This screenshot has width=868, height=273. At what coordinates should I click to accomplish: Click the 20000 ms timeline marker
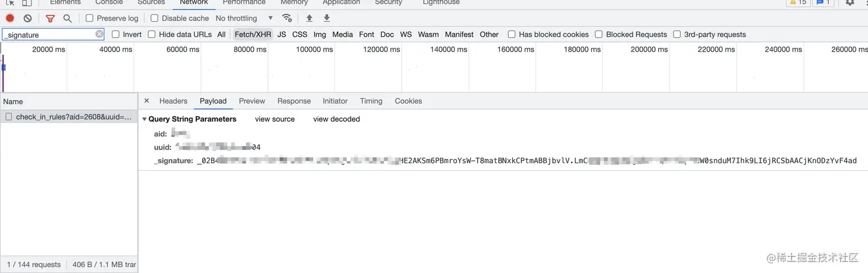click(48, 49)
